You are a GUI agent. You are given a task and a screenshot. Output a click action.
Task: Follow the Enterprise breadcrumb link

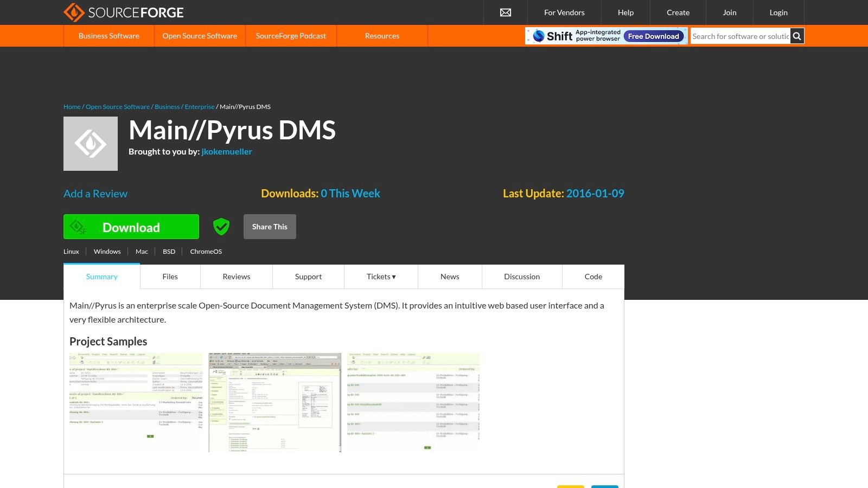click(200, 107)
